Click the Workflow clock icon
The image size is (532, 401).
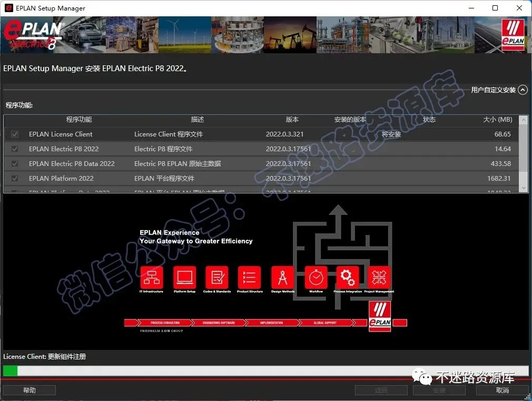pos(316,277)
